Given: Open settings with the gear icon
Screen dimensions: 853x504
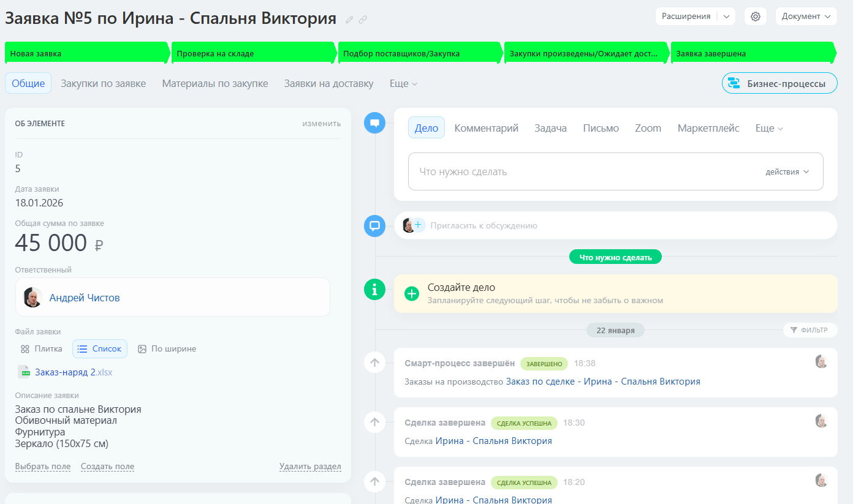Looking at the screenshot, I should [755, 17].
